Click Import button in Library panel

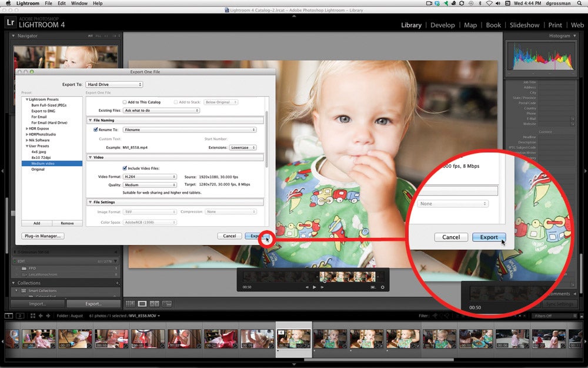coord(38,304)
